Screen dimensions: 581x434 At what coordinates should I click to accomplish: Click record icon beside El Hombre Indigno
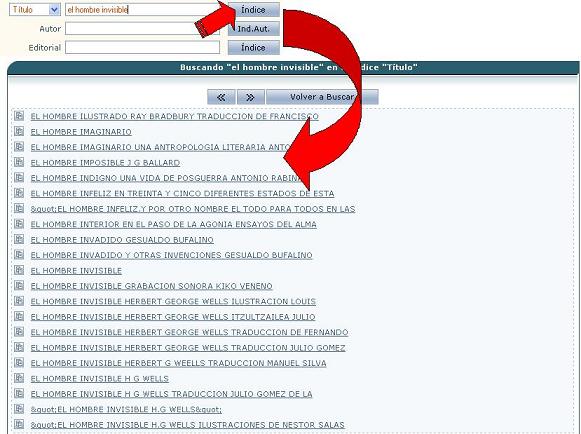[x=19, y=177]
